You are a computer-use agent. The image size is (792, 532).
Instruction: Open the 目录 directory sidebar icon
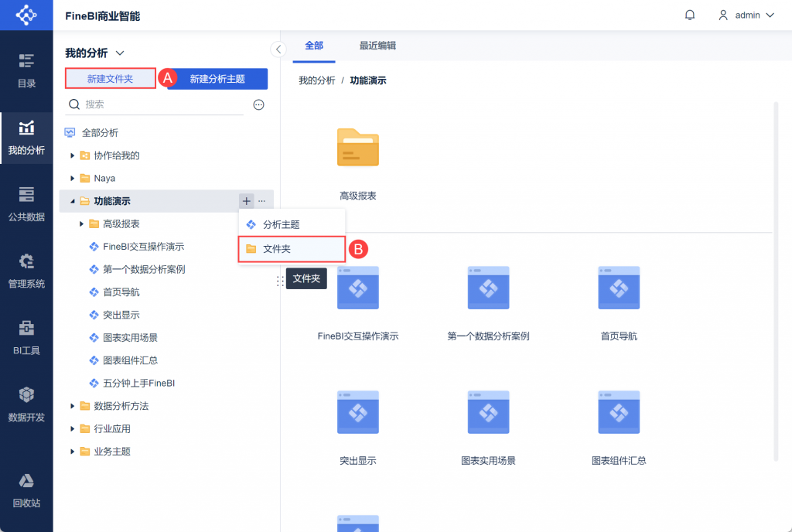[x=26, y=70]
